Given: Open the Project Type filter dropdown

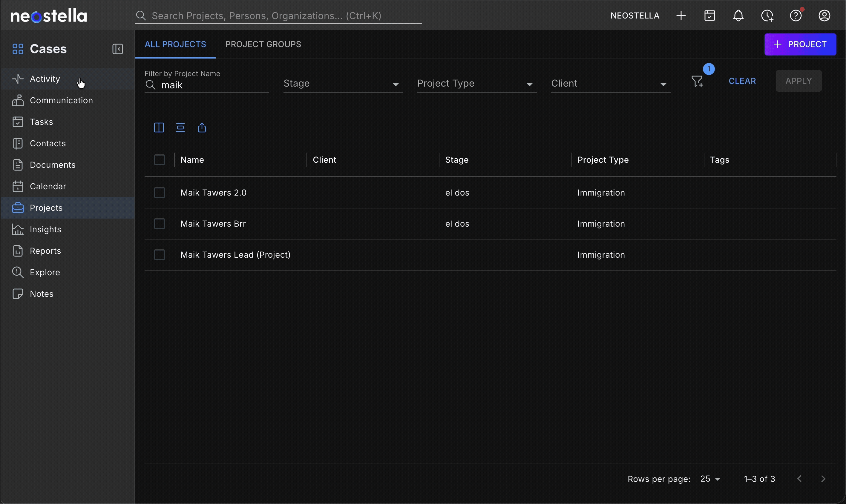Looking at the screenshot, I should click(477, 84).
